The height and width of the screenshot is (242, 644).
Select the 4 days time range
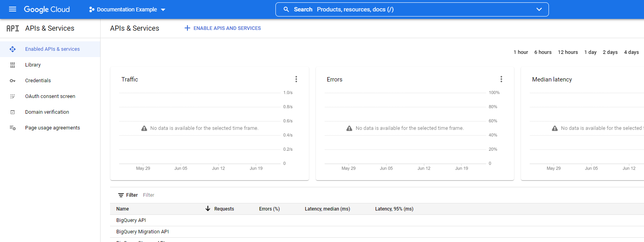point(631,52)
